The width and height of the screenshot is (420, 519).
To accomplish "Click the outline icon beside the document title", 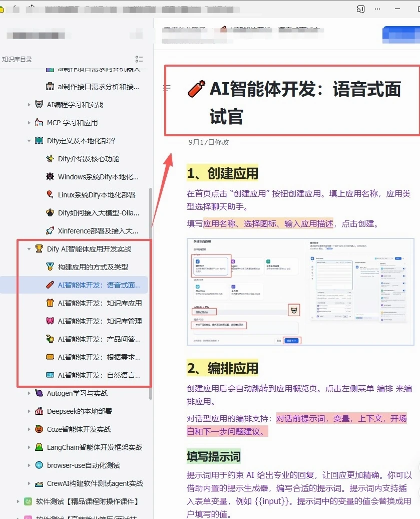I will point(167,88).
